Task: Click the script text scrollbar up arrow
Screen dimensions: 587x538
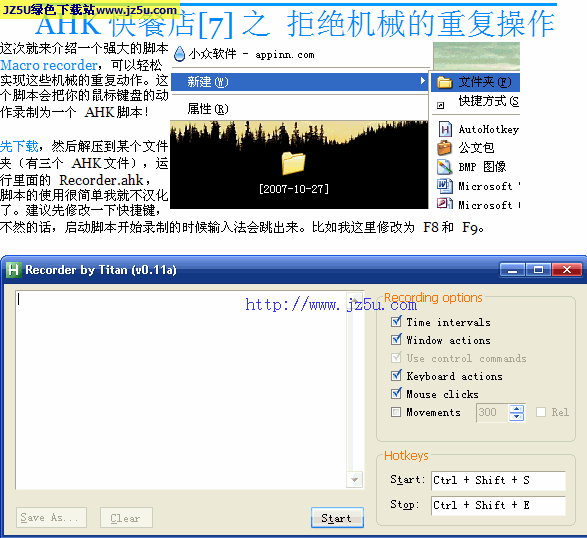Action: click(x=355, y=300)
